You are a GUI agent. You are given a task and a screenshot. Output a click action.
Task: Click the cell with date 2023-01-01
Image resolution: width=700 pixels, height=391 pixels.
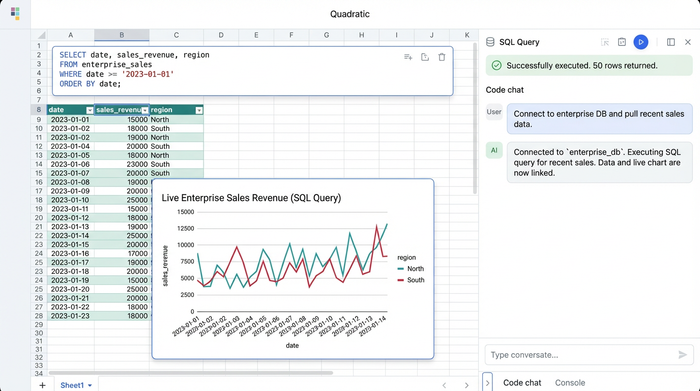click(70, 120)
